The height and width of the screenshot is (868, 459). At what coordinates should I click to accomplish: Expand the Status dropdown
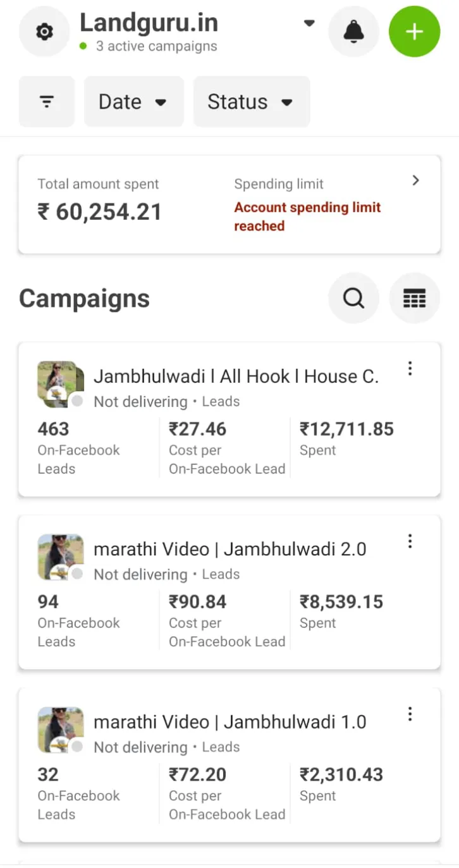pos(251,102)
